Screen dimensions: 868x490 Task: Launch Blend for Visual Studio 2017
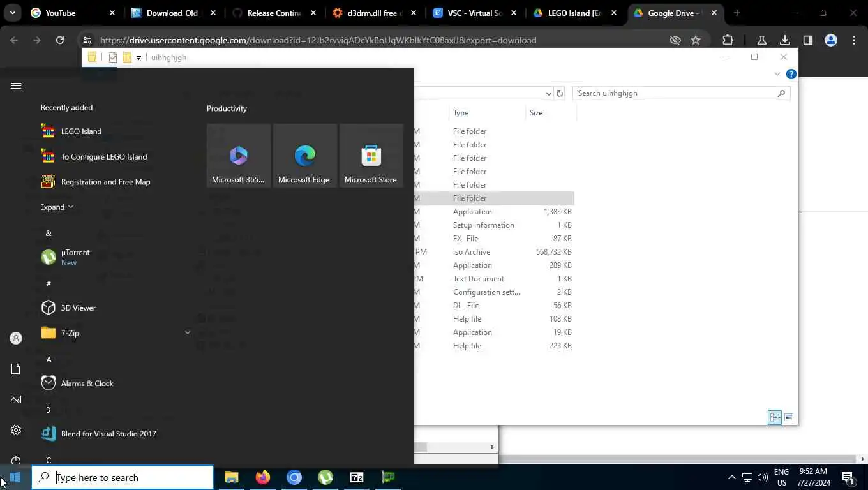(x=108, y=434)
